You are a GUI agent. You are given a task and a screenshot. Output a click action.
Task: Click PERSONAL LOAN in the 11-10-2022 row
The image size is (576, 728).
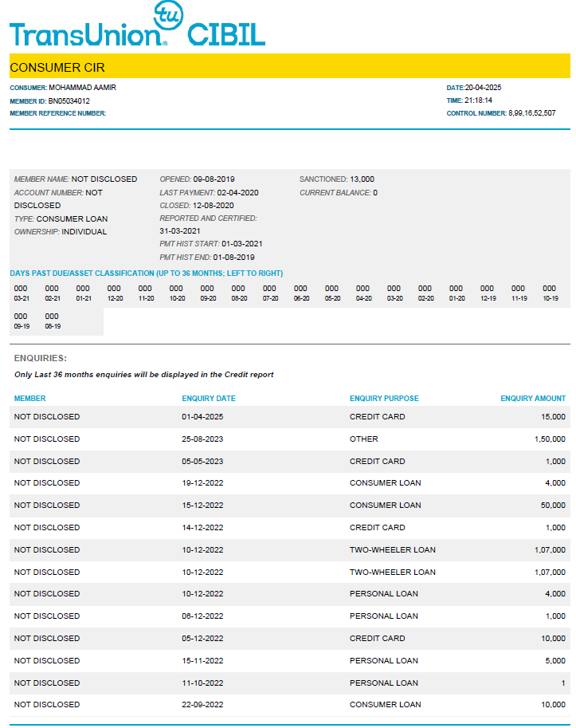384,683
